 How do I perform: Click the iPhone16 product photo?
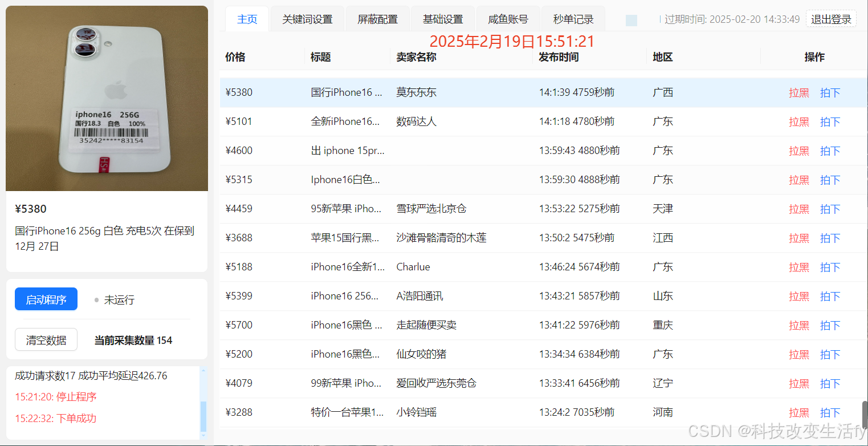coord(107,98)
